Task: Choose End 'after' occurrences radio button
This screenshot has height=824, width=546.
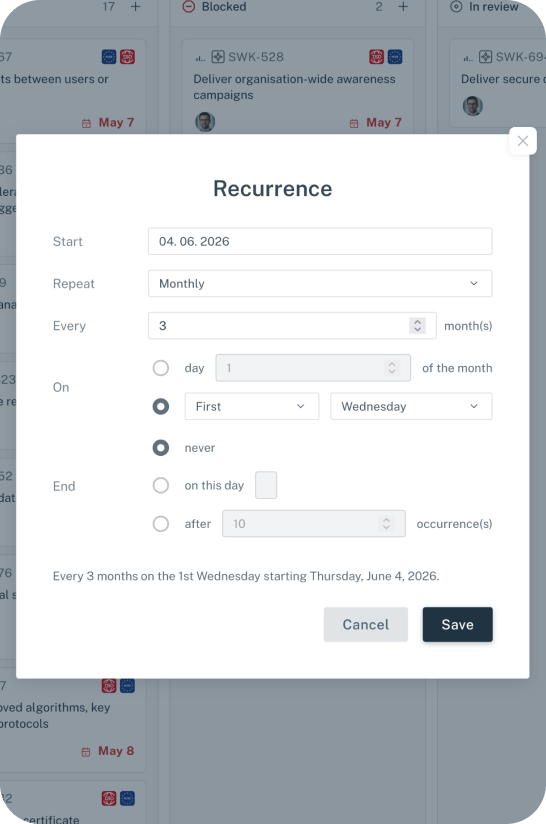Action: [161, 524]
